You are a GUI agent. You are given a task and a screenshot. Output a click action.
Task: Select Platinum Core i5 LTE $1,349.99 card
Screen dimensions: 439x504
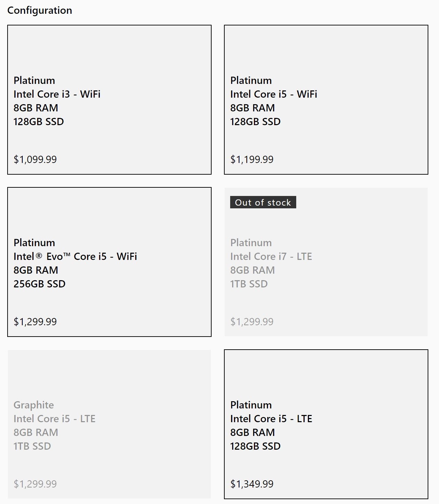(x=326, y=424)
